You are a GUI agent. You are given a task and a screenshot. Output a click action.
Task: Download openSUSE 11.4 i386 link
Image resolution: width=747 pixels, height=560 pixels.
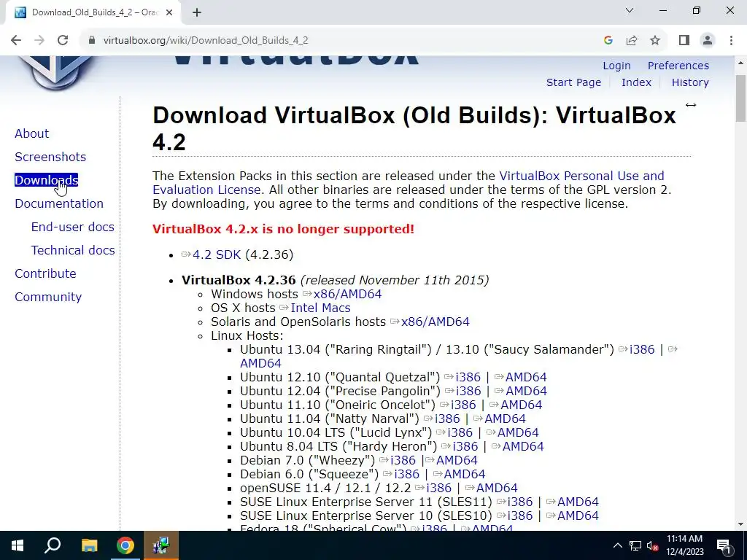(x=438, y=487)
